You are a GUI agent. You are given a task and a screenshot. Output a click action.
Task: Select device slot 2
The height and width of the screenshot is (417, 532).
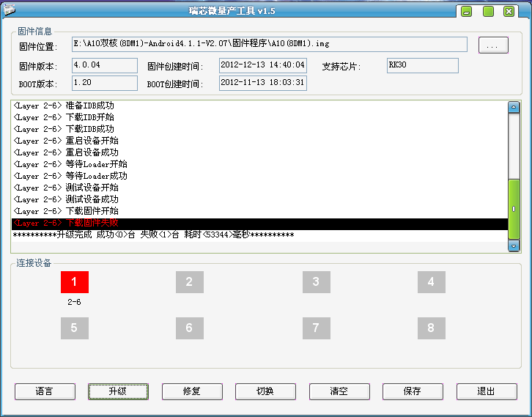point(190,282)
